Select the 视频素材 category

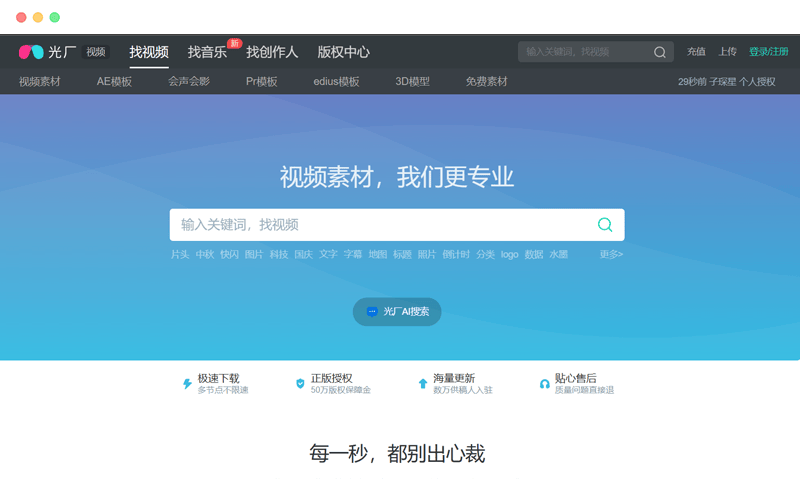point(40,82)
